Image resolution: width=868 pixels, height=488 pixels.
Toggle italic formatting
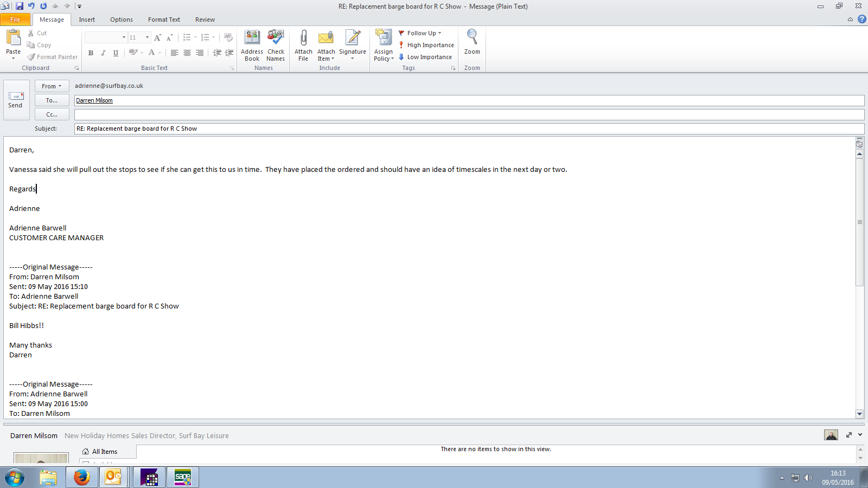pos(103,53)
